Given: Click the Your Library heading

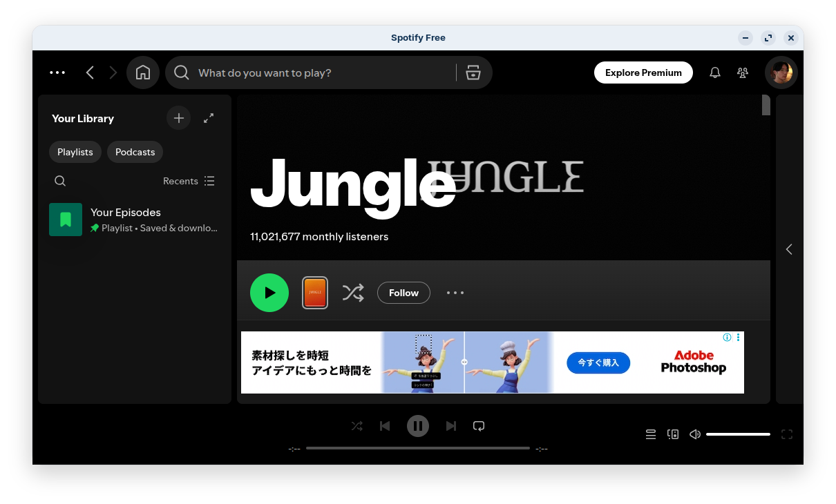Looking at the screenshot, I should [x=83, y=119].
